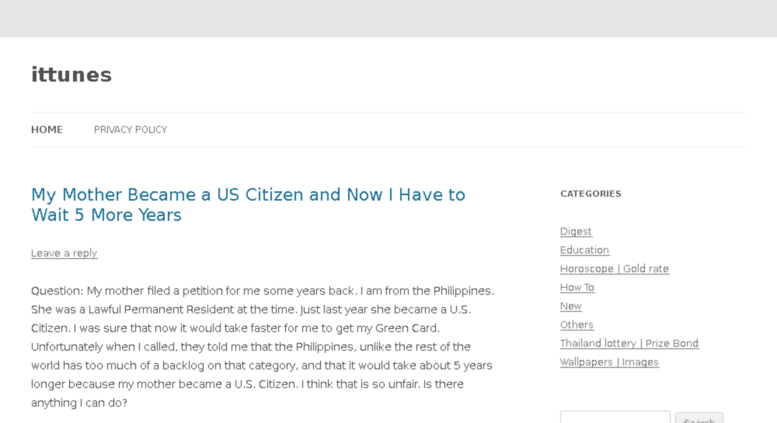Open the 'Thailand lottery | Prize Bond' category

(x=629, y=343)
